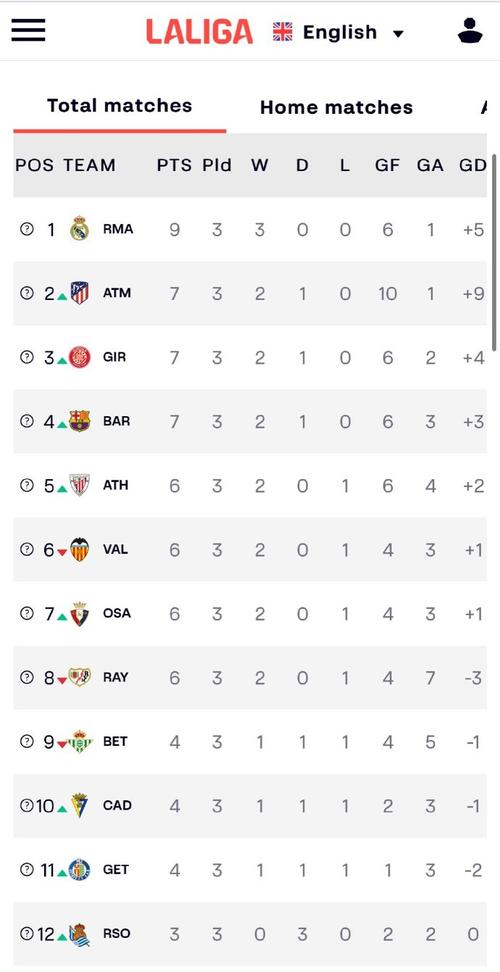The height and width of the screenshot is (972, 500).
Task: Click the UK flag language selector
Action: pos(283,32)
